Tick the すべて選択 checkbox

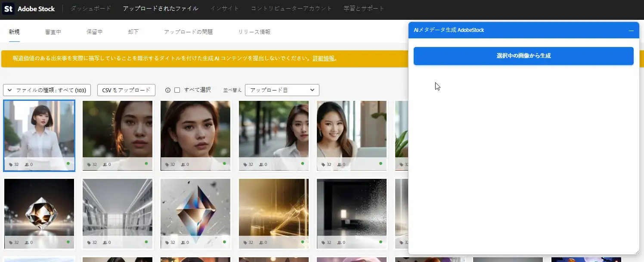click(x=177, y=90)
